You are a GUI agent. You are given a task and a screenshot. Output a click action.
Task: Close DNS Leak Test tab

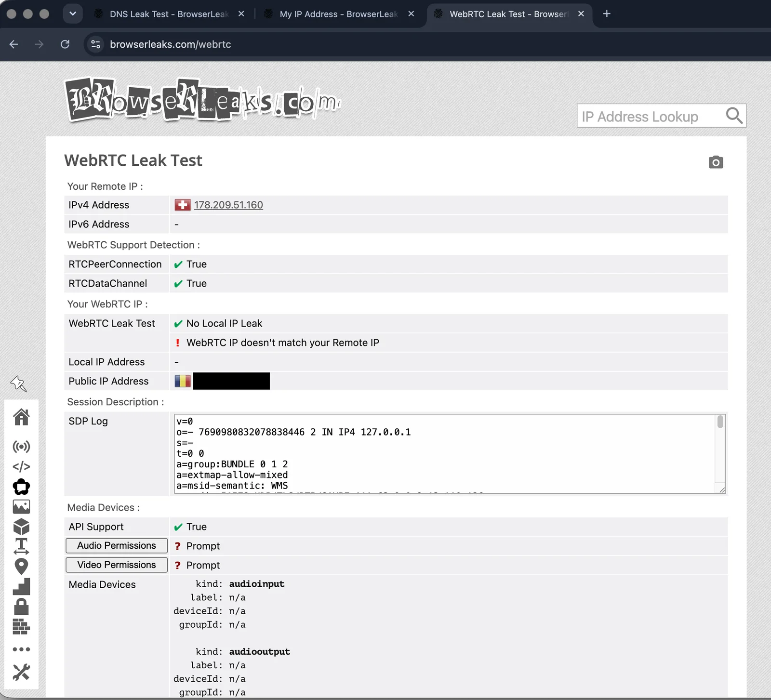241,14
